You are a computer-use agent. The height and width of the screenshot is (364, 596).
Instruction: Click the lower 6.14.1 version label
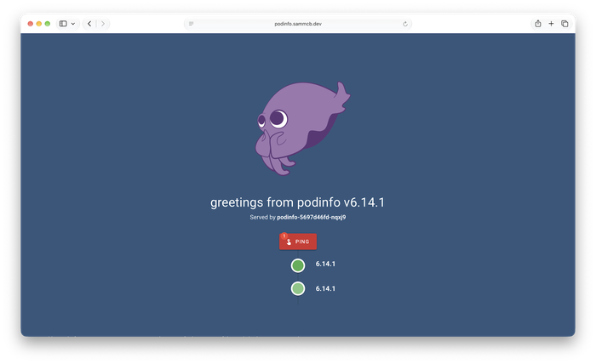[x=325, y=288]
